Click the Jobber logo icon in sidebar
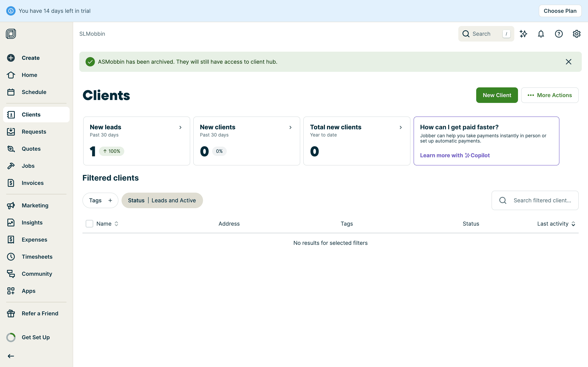This screenshot has width=588, height=367. [11, 34]
